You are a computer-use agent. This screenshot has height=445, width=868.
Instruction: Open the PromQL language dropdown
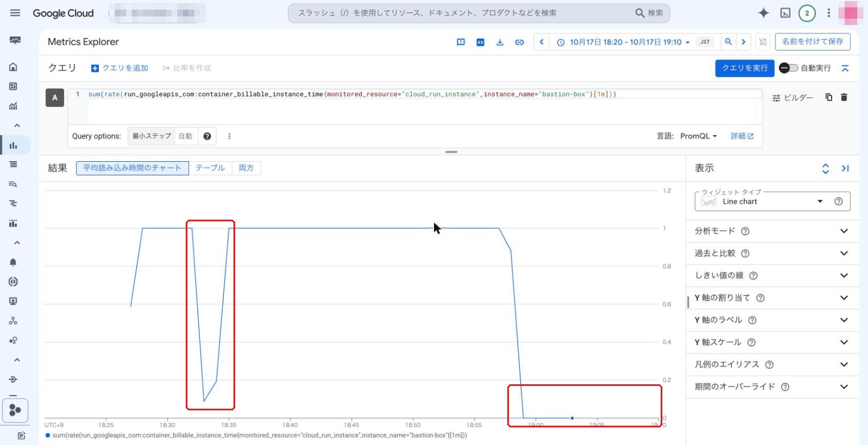[x=699, y=136]
